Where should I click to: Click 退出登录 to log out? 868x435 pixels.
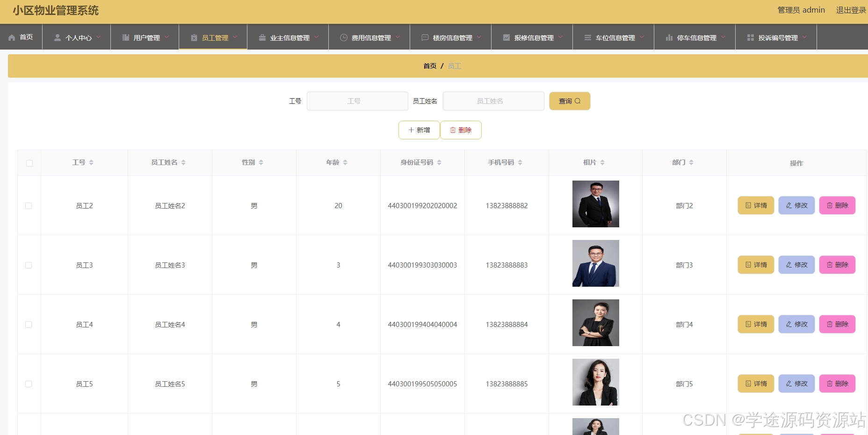851,10
